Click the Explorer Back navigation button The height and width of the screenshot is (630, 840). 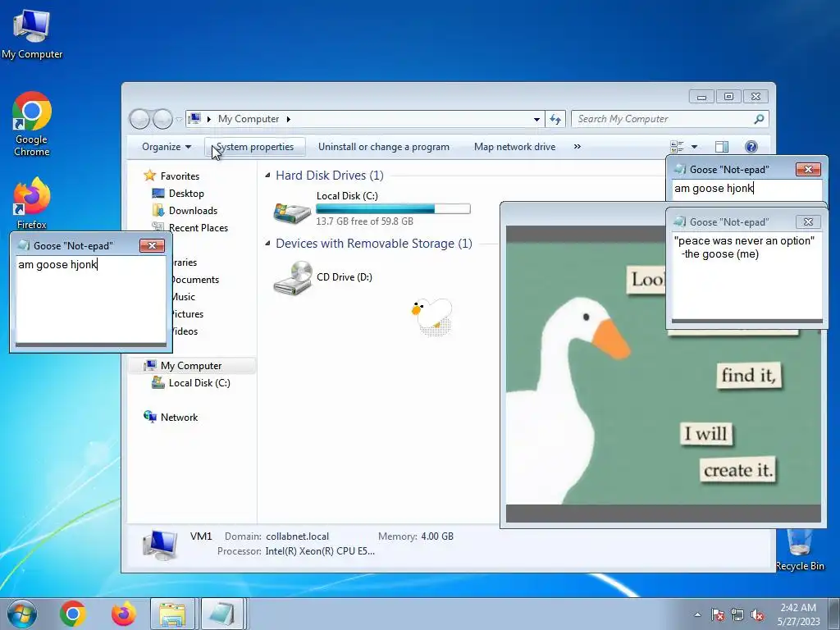(139, 119)
